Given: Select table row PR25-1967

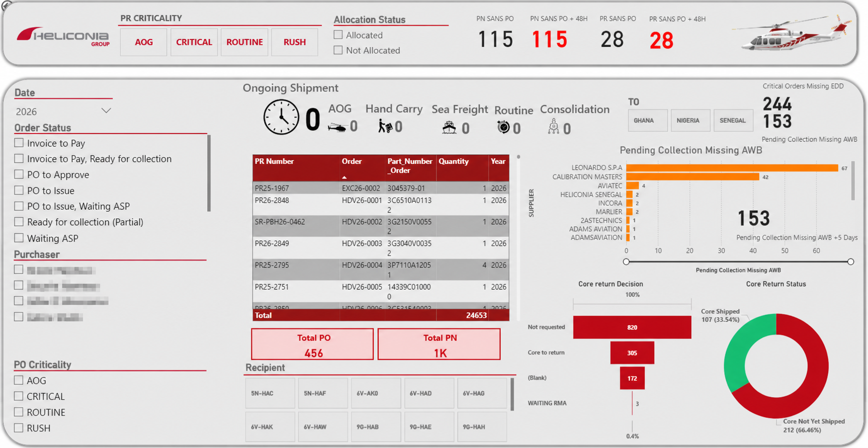Looking at the screenshot, I should click(381, 188).
